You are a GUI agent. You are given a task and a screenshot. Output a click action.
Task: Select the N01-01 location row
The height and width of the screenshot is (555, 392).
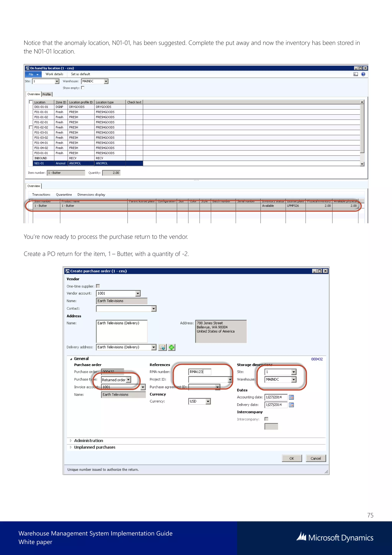88,163
